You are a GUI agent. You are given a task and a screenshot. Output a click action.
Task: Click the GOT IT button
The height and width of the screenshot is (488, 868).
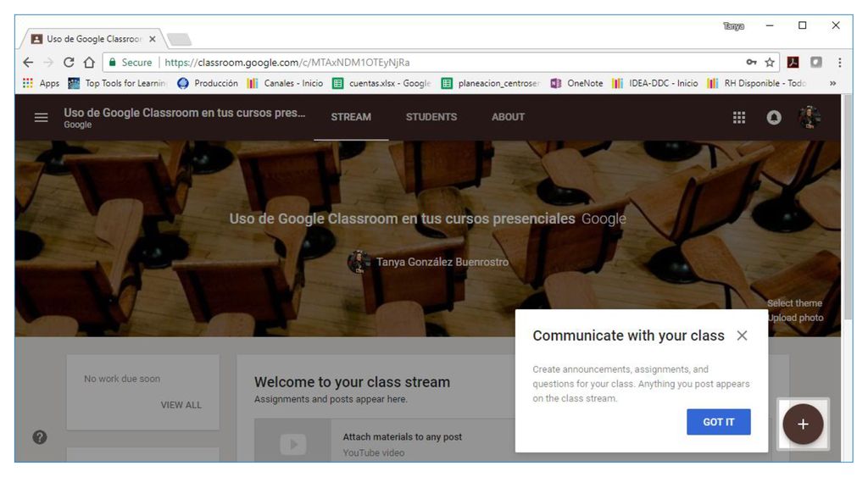tap(719, 422)
